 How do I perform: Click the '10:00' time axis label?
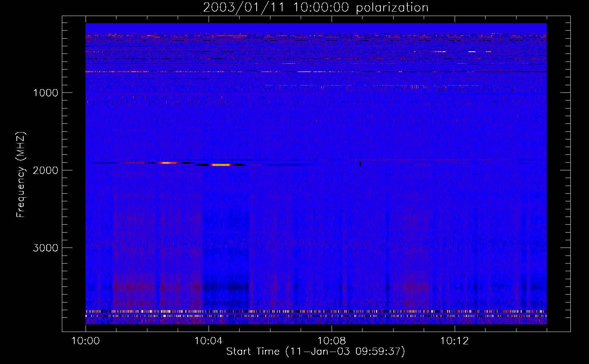click(86, 341)
